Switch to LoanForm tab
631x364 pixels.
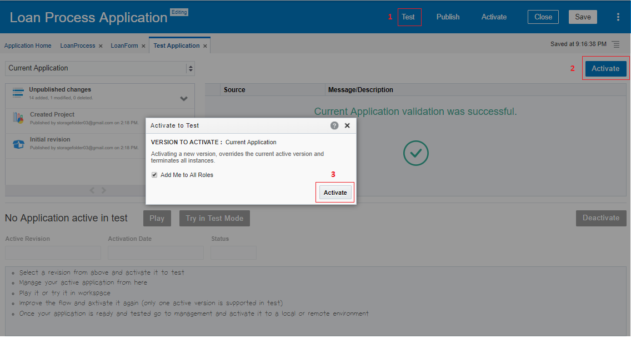pos(124,46)
